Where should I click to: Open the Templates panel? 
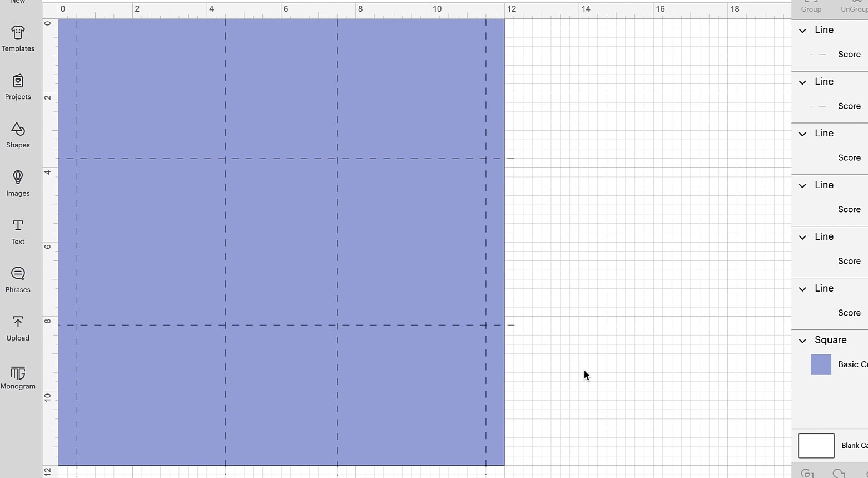point(18,39)
